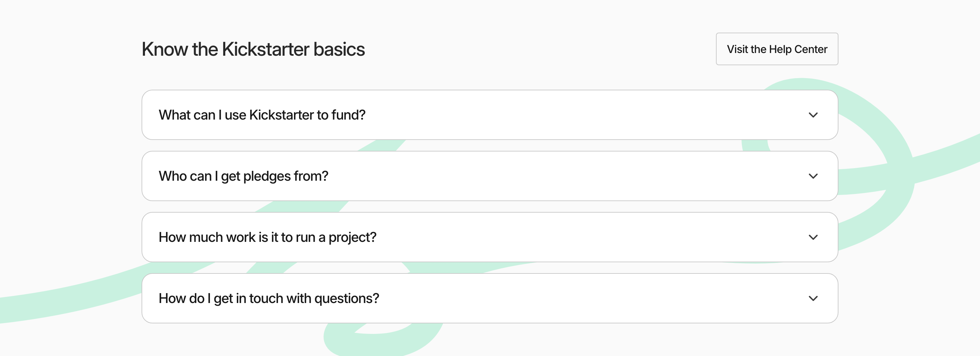
Task: Click the "How much work is it to run a project?" text
Action: coord(267,237)
